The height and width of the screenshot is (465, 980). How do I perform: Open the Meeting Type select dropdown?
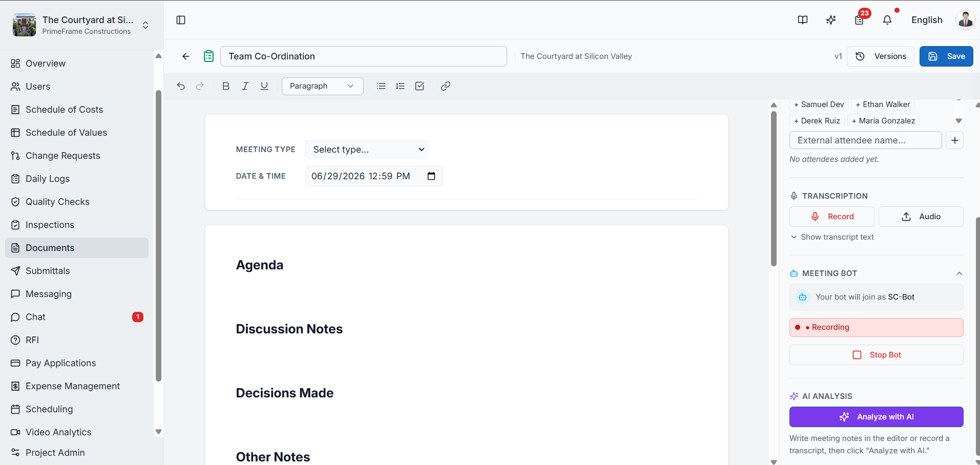coord(366,150)
